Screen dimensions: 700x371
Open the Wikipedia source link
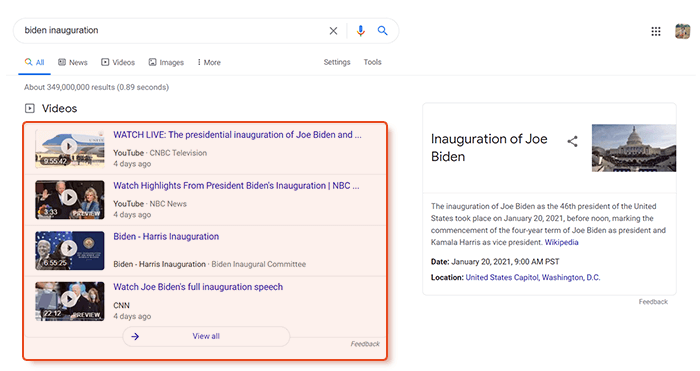point(561,242)
